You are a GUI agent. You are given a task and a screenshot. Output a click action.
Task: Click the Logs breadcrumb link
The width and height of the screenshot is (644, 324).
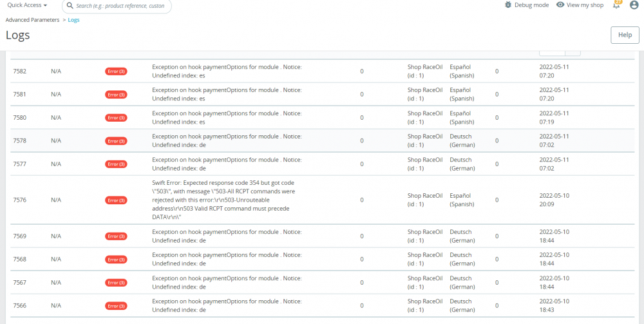73,20
